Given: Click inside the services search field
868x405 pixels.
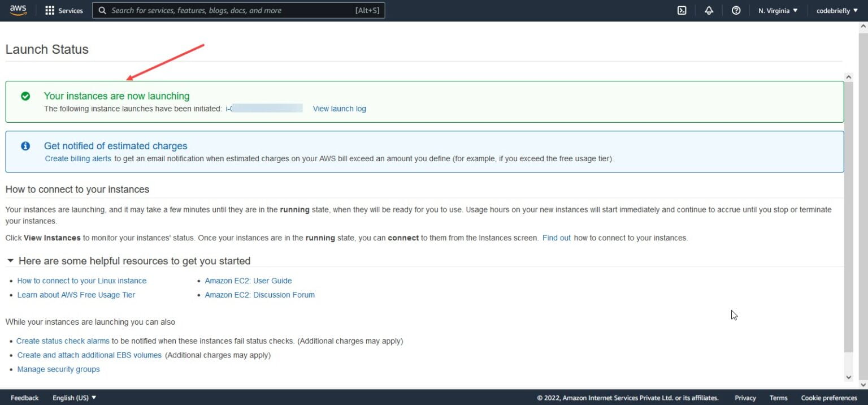Looking at the screenshot, I should (x=226, y=10).
